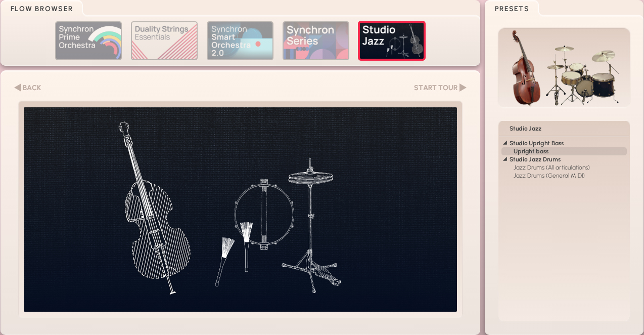Load Jazz Drums (General MIDI) preset
This screenshot has height=335, width=644.
[x=549, y=176]
